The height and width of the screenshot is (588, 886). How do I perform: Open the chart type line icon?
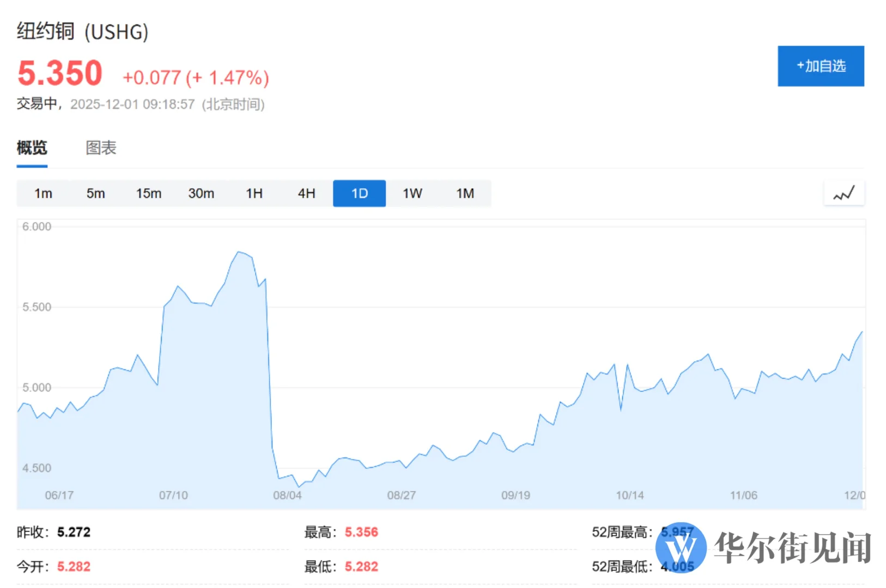(x=844, y=193)
